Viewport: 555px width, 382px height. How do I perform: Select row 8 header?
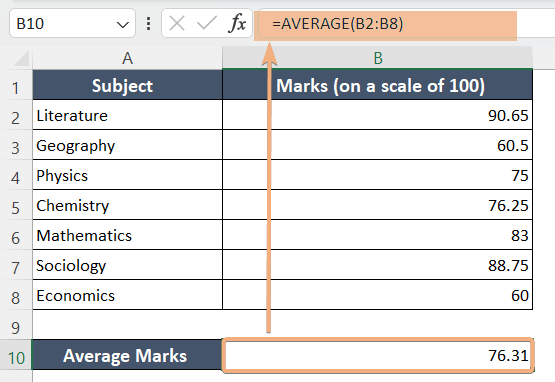[16, 295]
